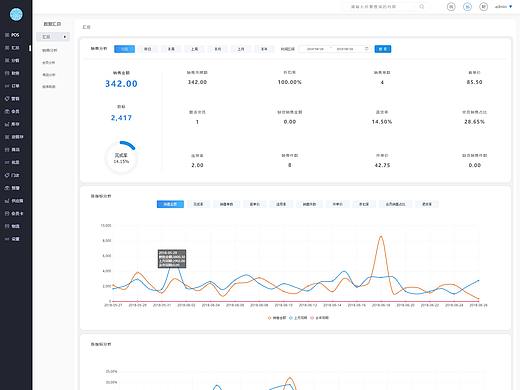Open 商品分析 in the secondary menu
Image resolution: width=520 pixels, height=390 pixels.
pos(49,75)
